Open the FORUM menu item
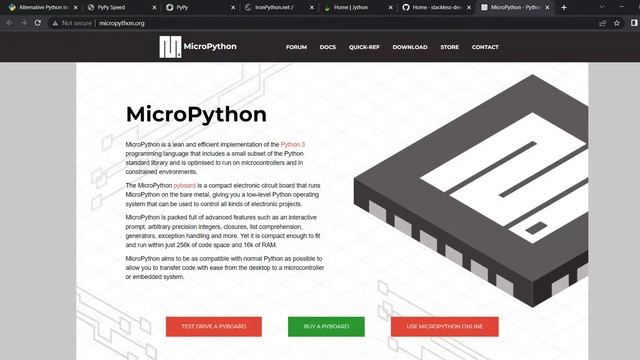The height and width of the screenshot is (360, 640). click(x=296, y=47)
